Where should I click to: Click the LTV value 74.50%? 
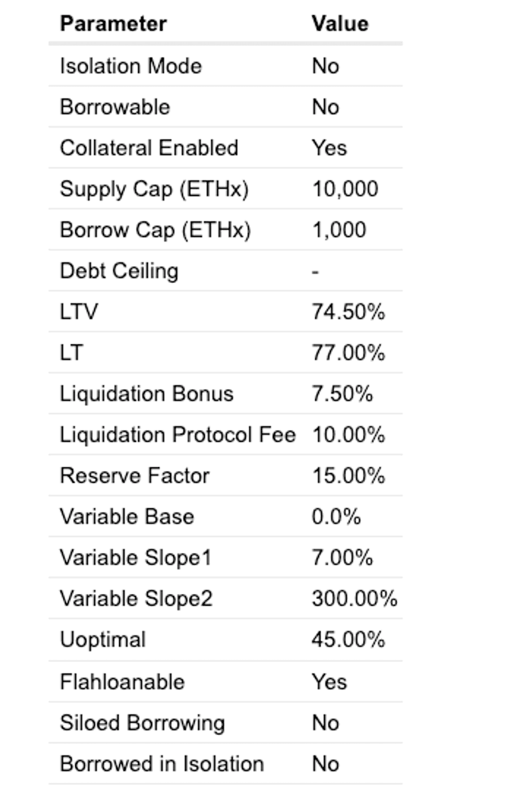pos(348,312)
